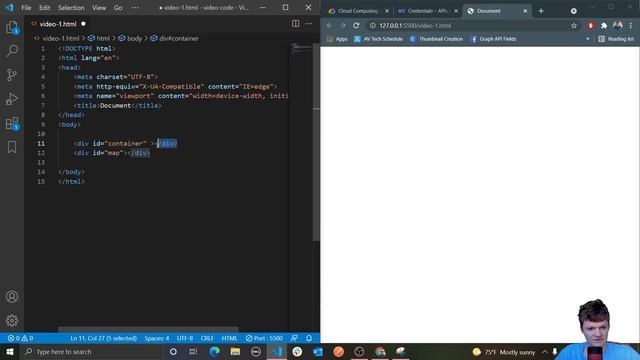Go forward in the browser
Screen dimensions: 640x360
342,25
